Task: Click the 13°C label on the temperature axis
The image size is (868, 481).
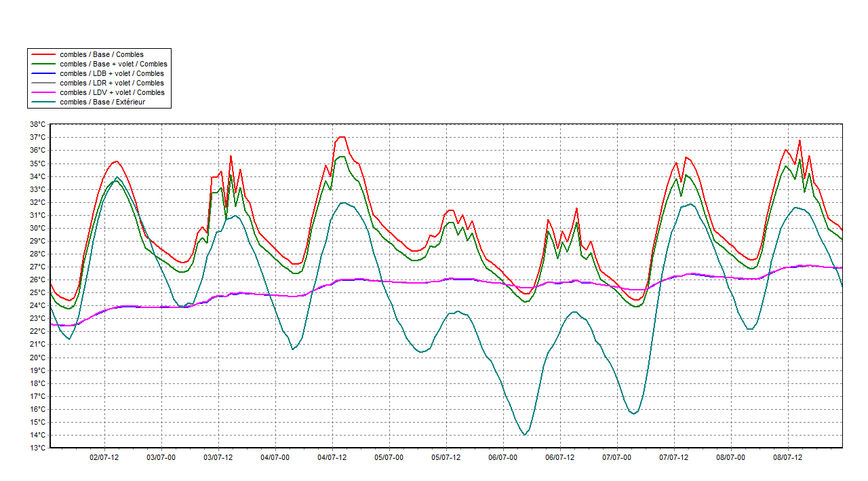Action: tap(37, 448)
